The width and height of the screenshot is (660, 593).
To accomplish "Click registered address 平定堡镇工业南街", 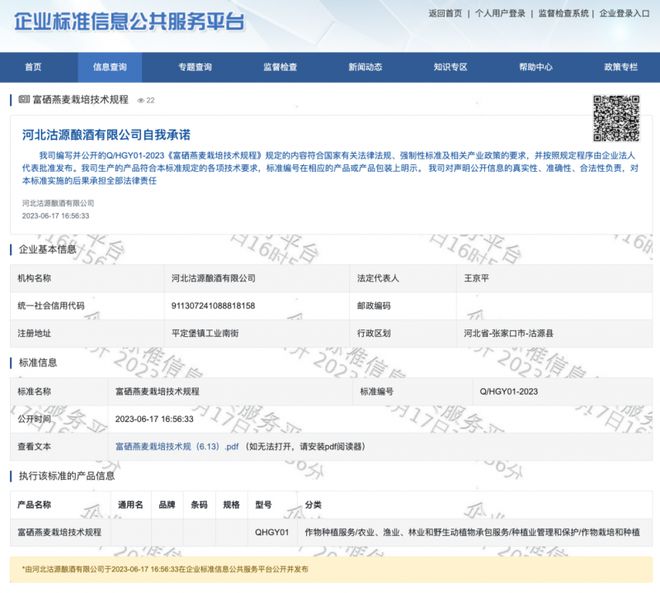I will [205, 333].
